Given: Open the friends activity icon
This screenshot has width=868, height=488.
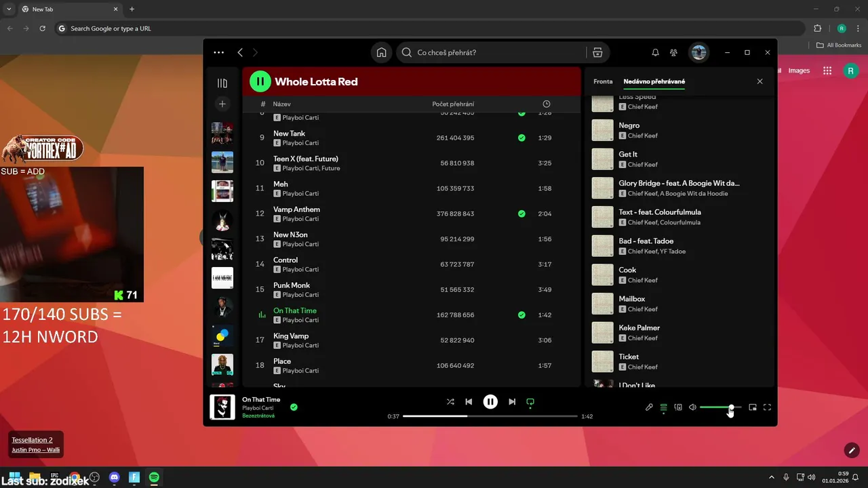Looking at the screenshot, I should tap(673, 52).
